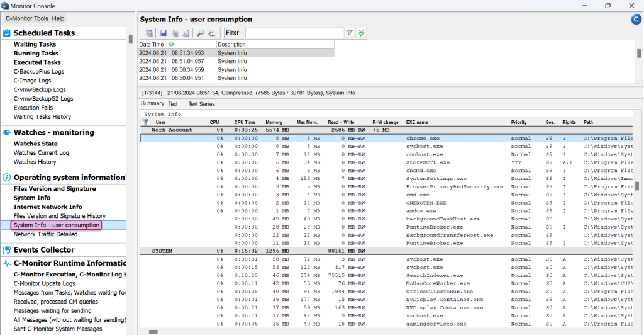Open Internet Network Info in sidebar
This screenshot has width=644, height=335.
point(48,207)
